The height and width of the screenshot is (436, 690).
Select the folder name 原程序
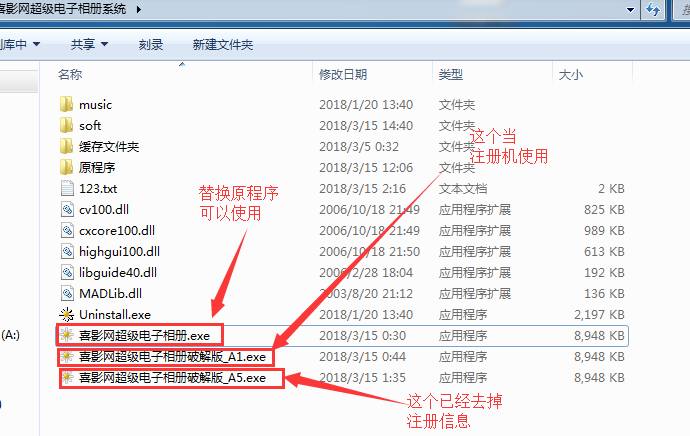pos(97,168)
